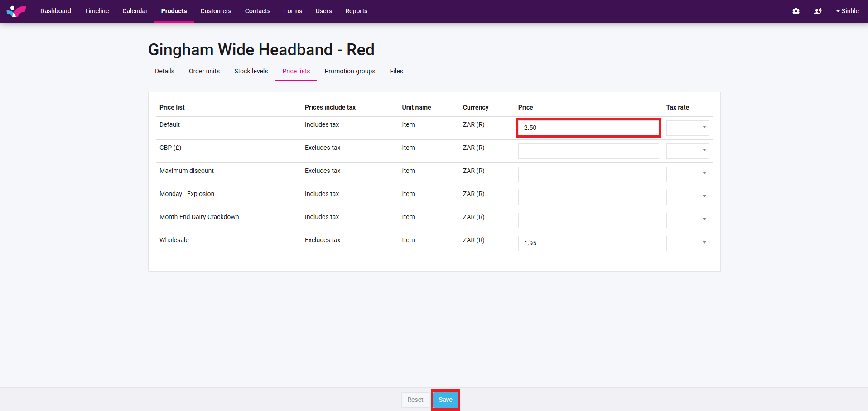This screenshot has width=868, height=411.
Task: Click the Monday - Explosion price field
Action: 588,197
